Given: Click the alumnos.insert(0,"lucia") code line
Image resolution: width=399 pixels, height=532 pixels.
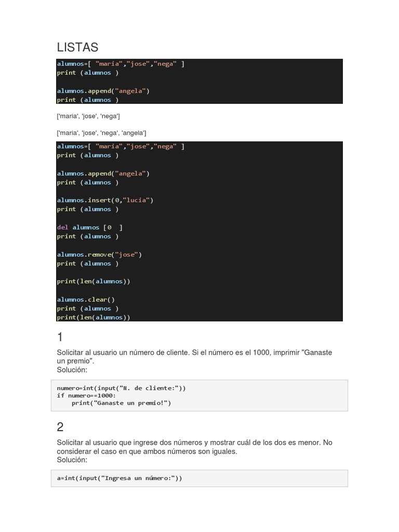Looking at the screenshot, I should click(105, 200).
